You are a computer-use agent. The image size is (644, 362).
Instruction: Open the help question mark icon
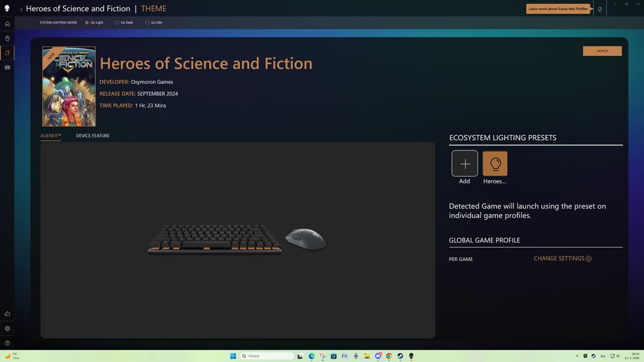[x=7, y=343]
